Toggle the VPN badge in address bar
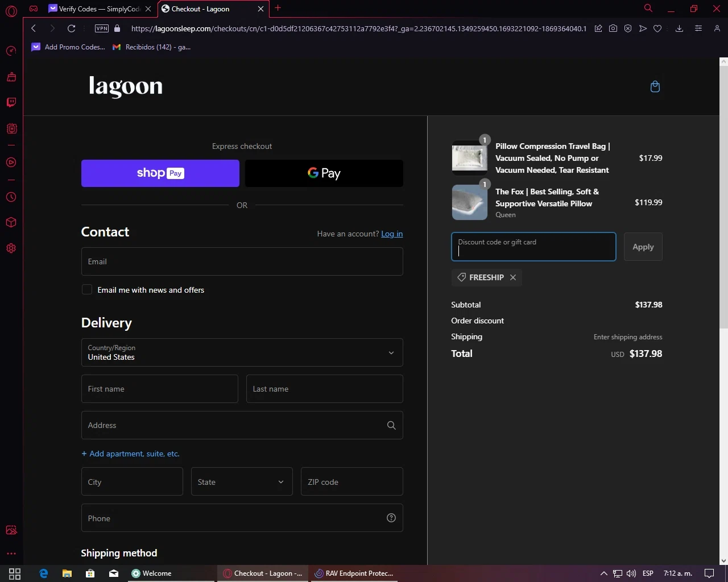Screen dimensions: 728x582 coord(102,28)
